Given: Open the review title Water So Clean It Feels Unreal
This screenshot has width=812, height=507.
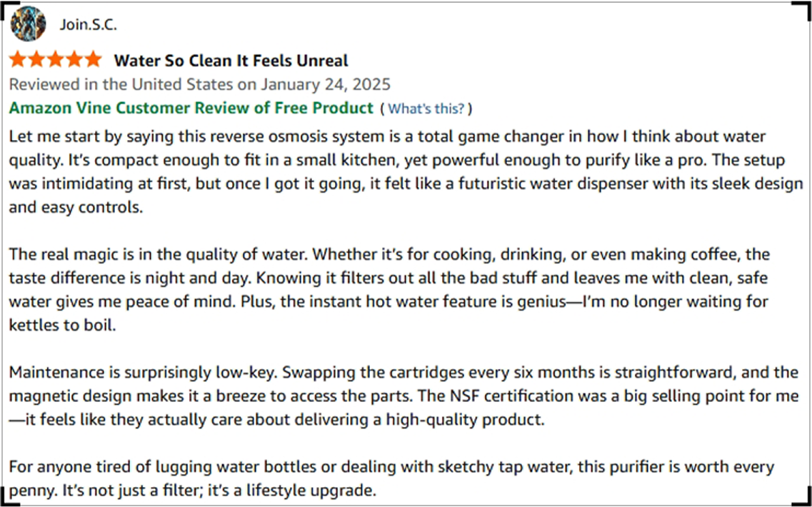Looking at the screenshot, I should 231,60.
